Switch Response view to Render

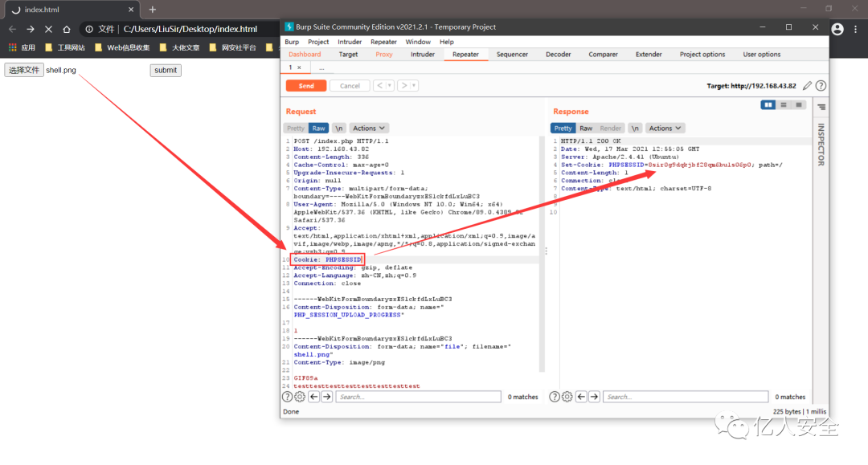(x=611, y=128)
